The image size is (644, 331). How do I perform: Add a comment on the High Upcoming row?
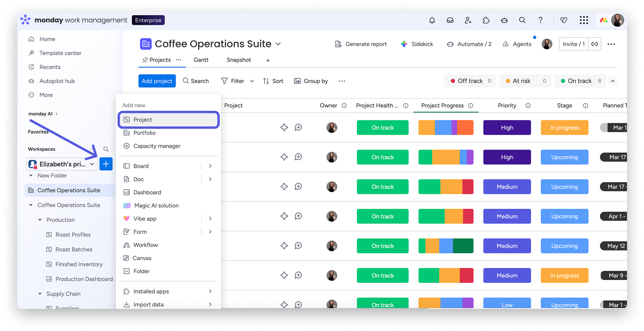point(298,157)
